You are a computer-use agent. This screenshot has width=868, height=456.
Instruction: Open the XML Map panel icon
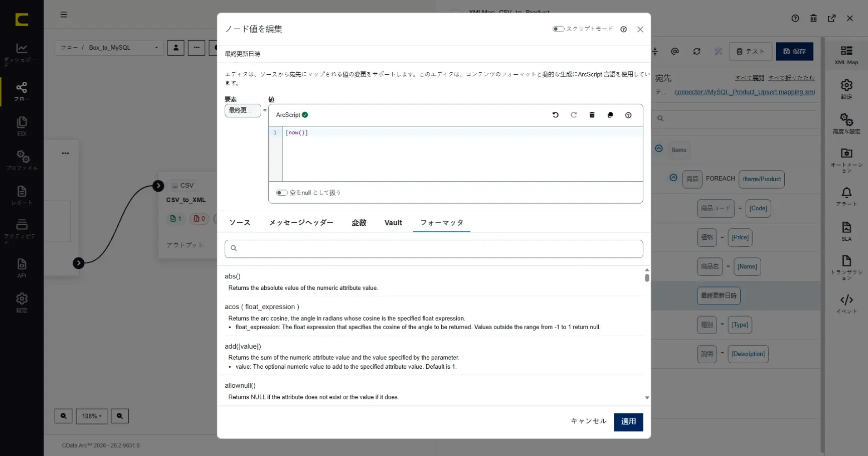tap(846, 55)
